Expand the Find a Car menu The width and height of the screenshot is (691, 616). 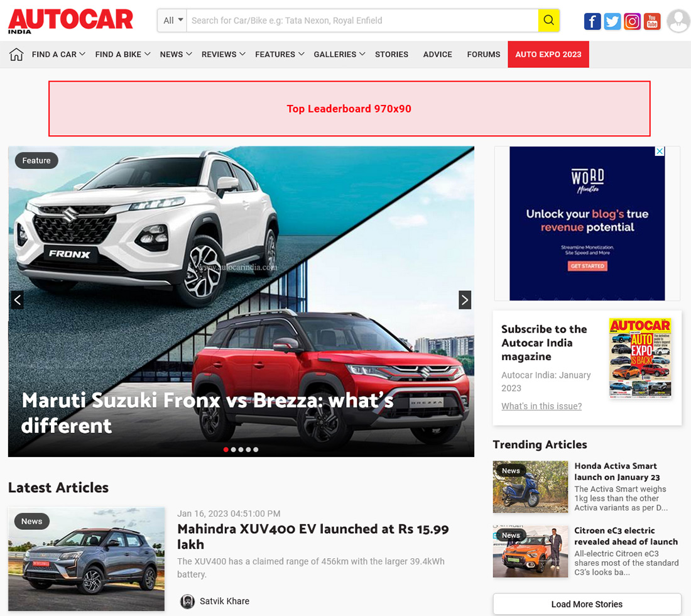pos(58,54)
